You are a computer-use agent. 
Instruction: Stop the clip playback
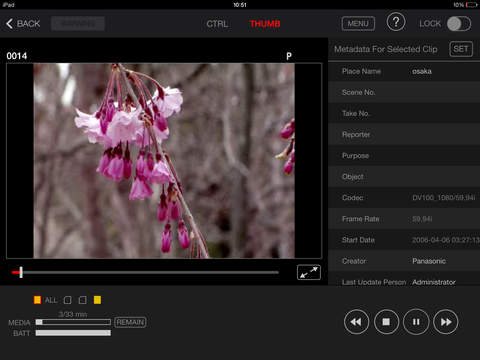(x=386, y=322)
